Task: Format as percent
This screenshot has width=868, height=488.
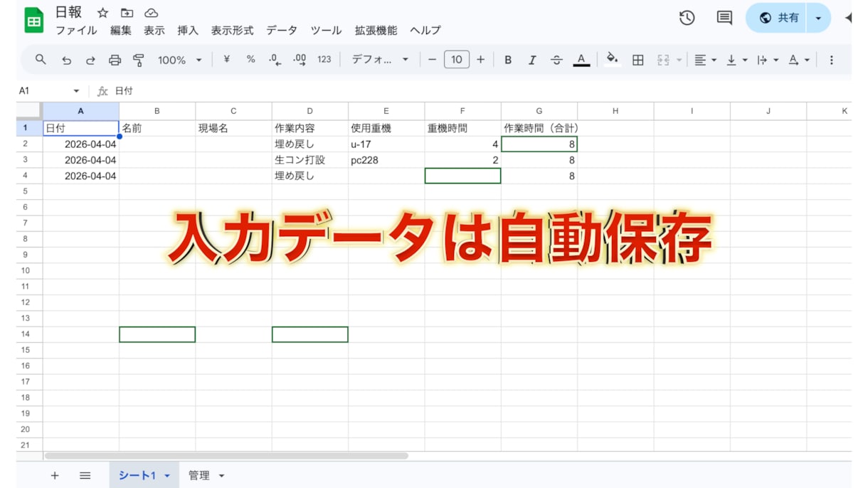Action: (x=250, y=60)
